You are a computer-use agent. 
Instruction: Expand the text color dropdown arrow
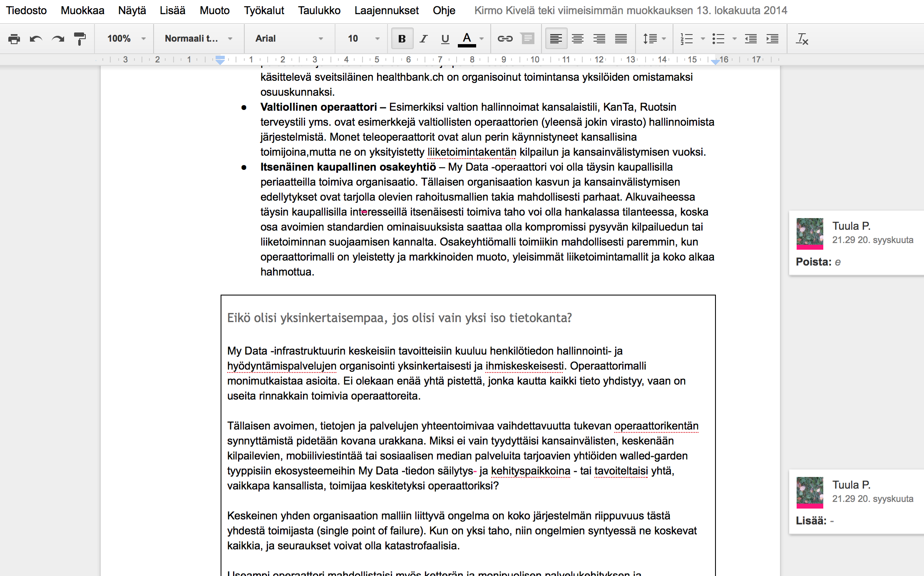click(x=482, y=39)
